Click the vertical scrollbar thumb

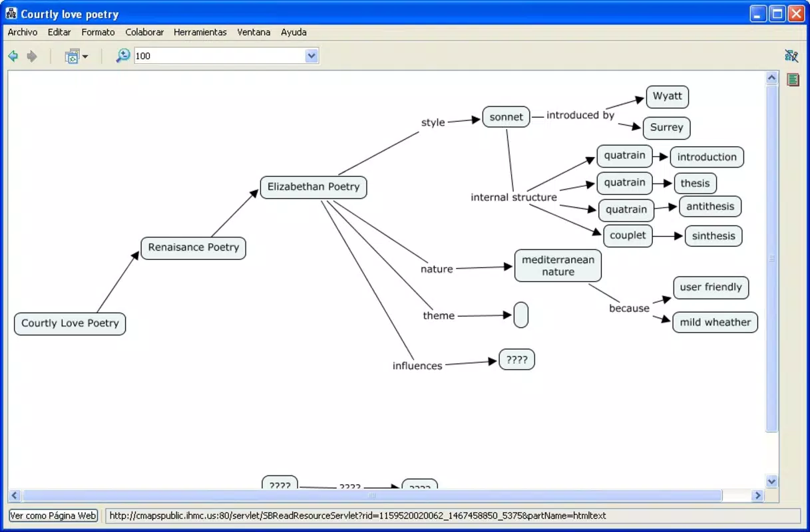tap(772, 258)
